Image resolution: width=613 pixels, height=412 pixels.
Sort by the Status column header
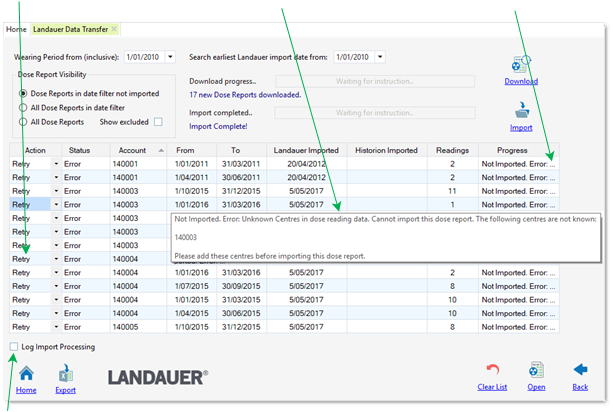click(85, 150)
